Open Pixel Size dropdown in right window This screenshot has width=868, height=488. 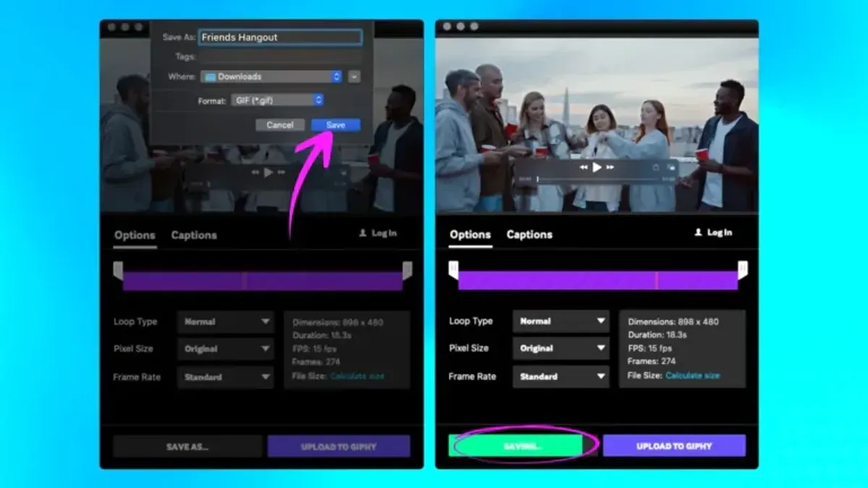tap(561, 348)
